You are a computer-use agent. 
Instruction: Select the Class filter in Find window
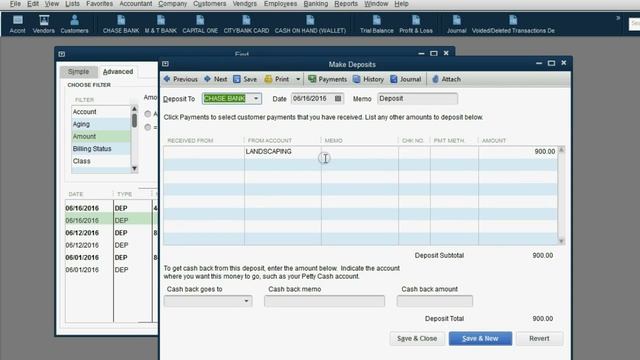pyautogui.click(x=101, y=161)
